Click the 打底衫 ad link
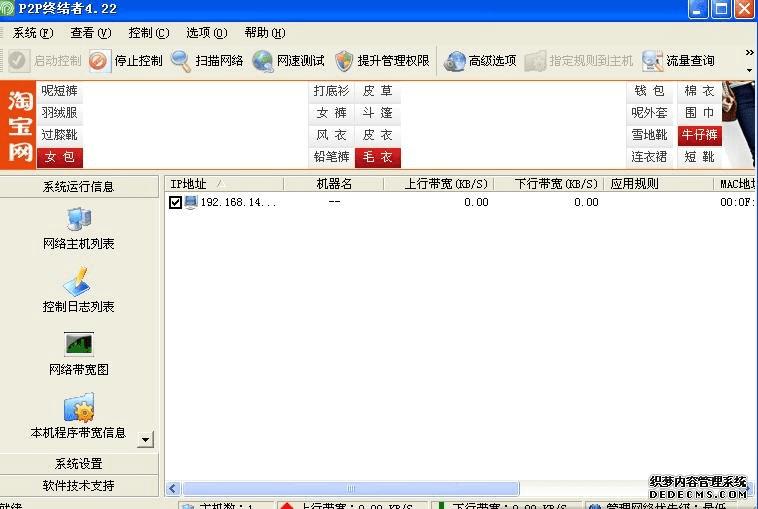The image size is (758, 509). click(x=331, y=90)
